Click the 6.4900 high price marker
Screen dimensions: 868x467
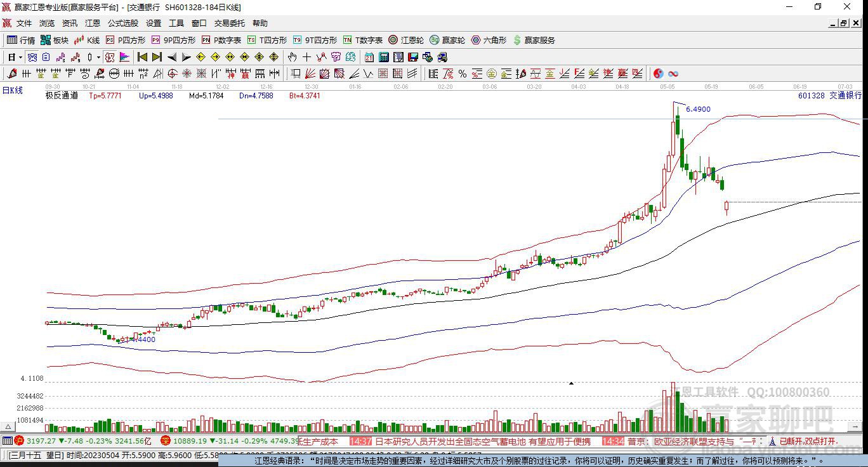[698, 109]
